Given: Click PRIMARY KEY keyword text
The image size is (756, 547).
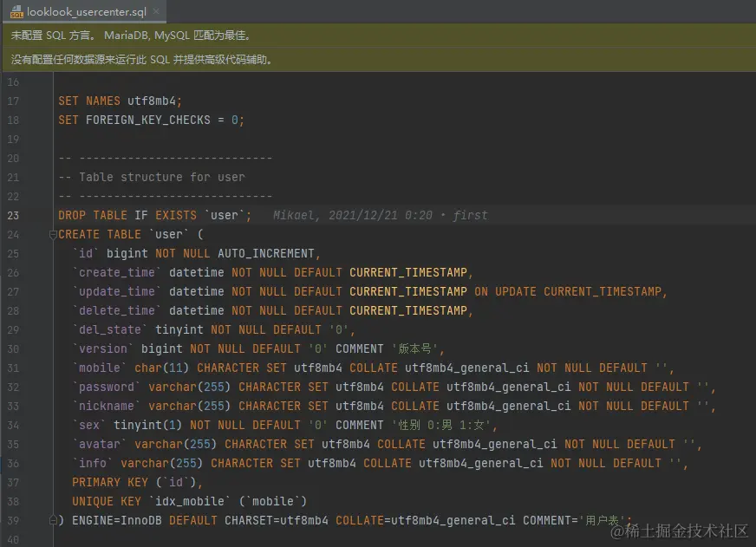Looking at the screenshot, I should [x=110, y=483].
